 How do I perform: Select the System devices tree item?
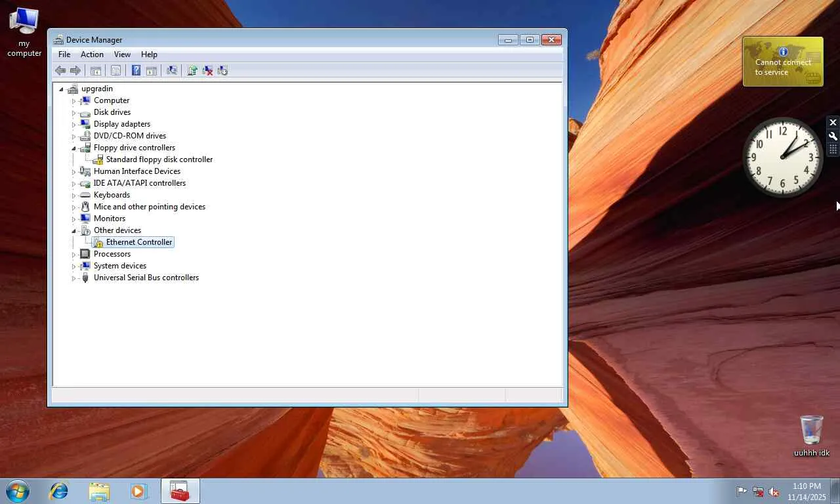120,266
